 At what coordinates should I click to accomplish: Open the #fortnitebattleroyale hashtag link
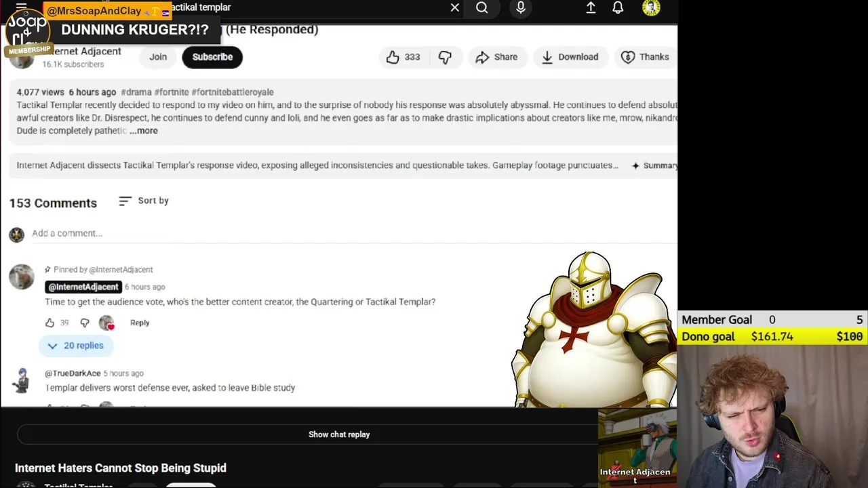click(233, 92)
